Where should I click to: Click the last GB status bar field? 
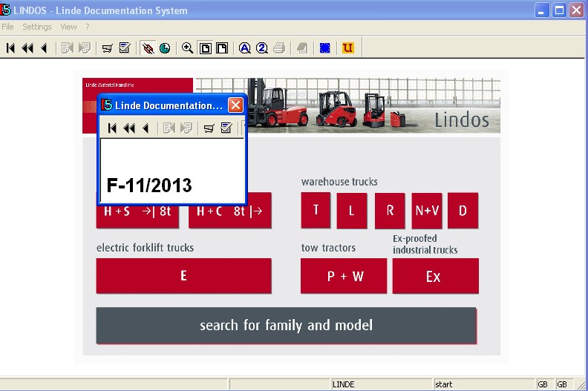[x=564, y=384]
